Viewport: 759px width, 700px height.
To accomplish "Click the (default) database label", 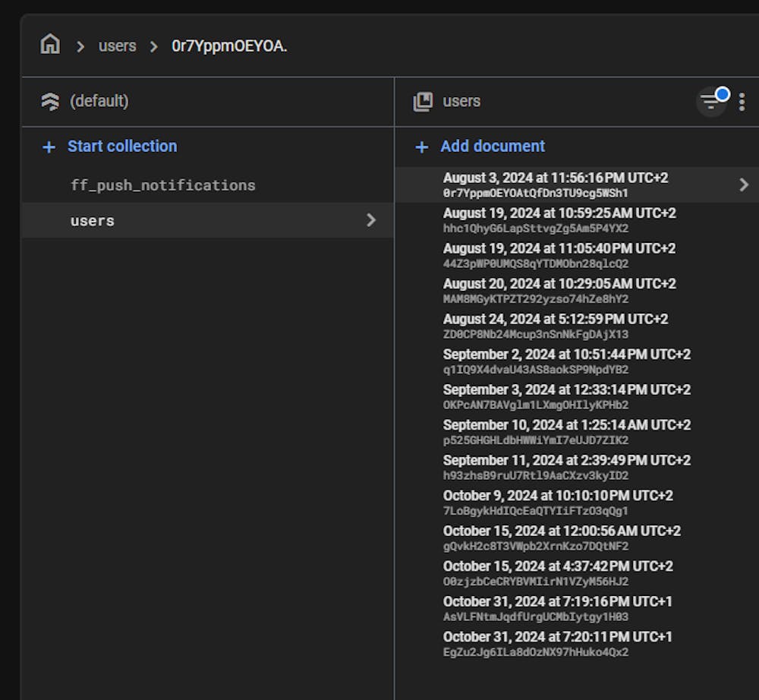I will tap(99, 101).
